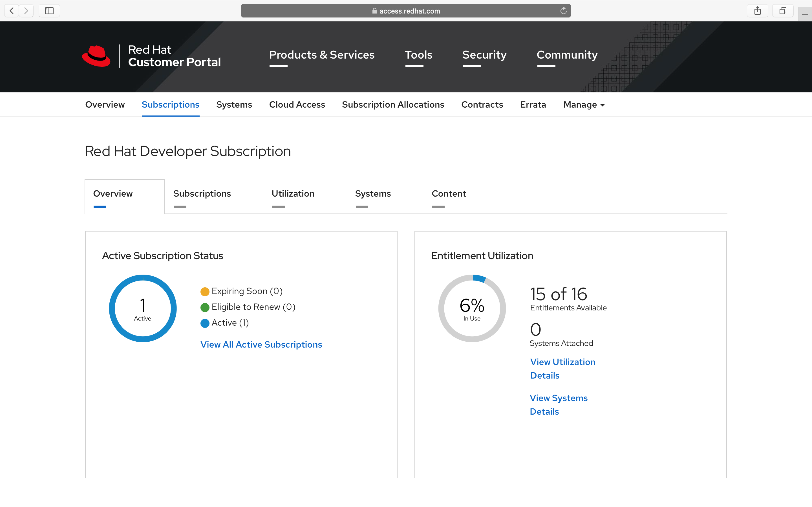812x507 pixels.
Task: Click the browser forward arrow
Action: point(26,11)
